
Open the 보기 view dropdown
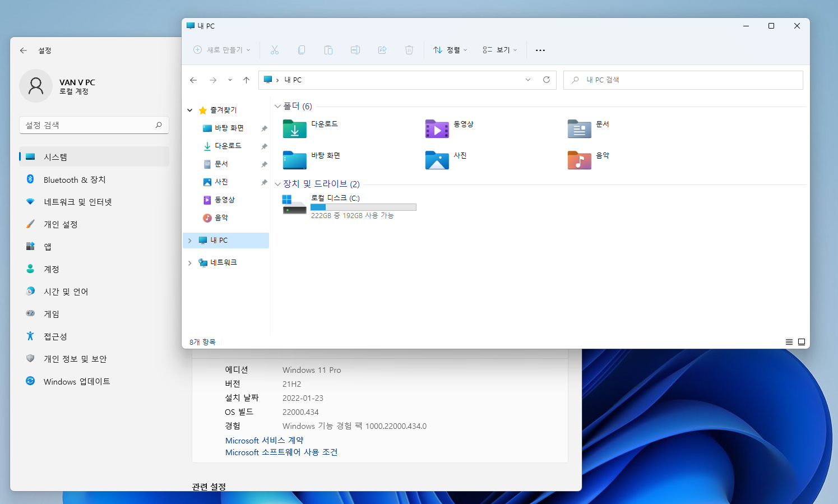pos(500,50)
